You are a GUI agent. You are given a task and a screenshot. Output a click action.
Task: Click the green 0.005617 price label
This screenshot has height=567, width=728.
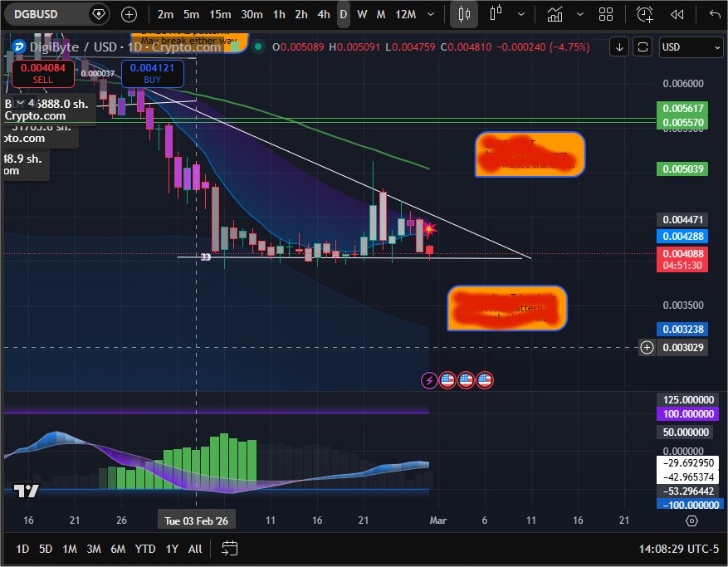[682, 108]
